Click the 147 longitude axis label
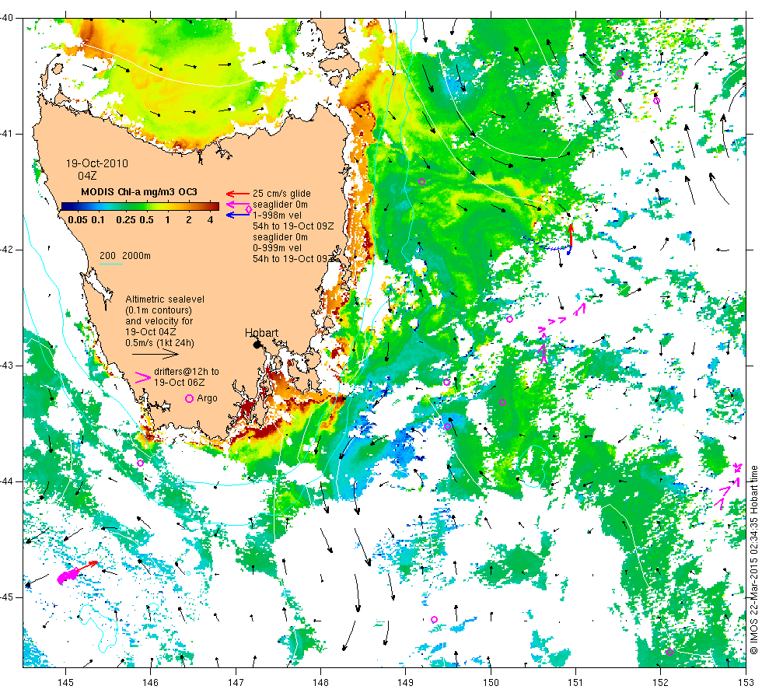This screenshot has height=700, width=762. click(x=236, y=683)
